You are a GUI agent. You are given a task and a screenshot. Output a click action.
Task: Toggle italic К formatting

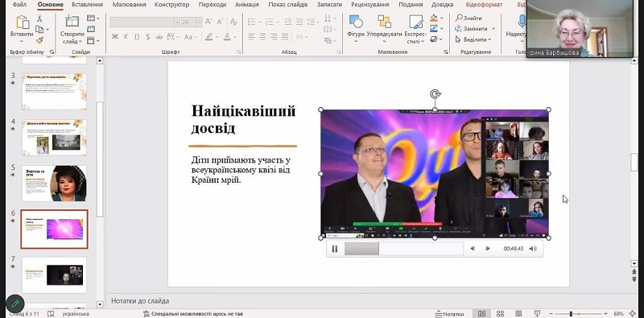tap(126, 37)
